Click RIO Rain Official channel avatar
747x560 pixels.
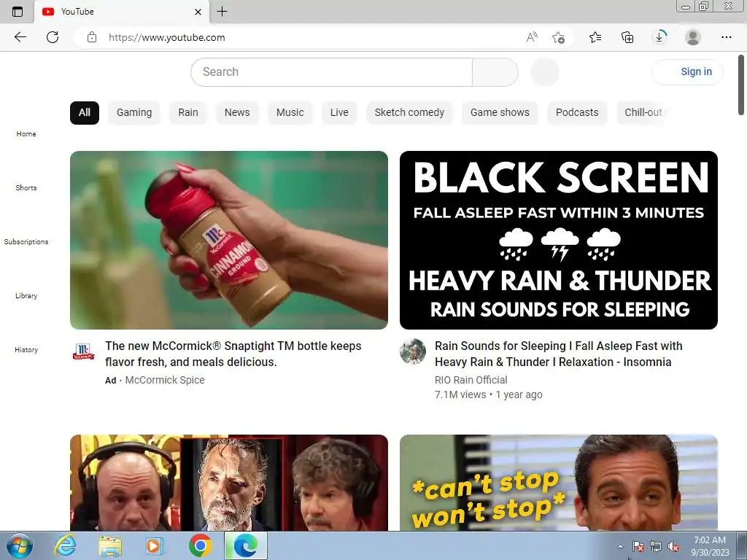coord(413,351)
